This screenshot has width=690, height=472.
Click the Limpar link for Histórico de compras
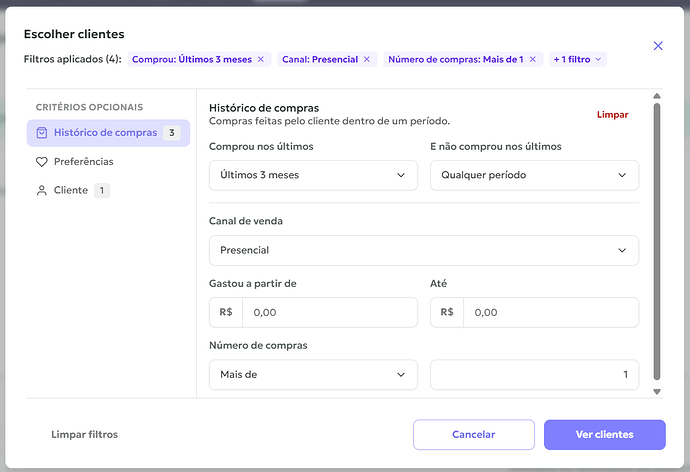click(x=612, y=115)
